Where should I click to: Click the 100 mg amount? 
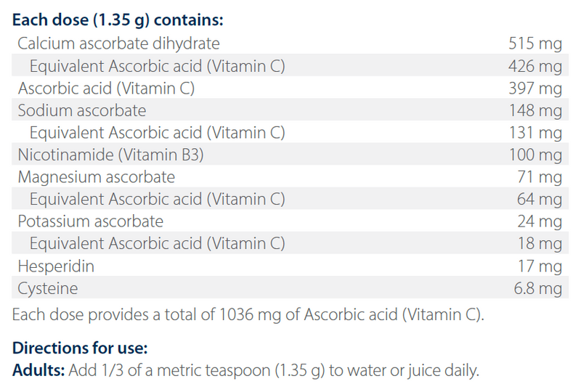tap(535, 155)
